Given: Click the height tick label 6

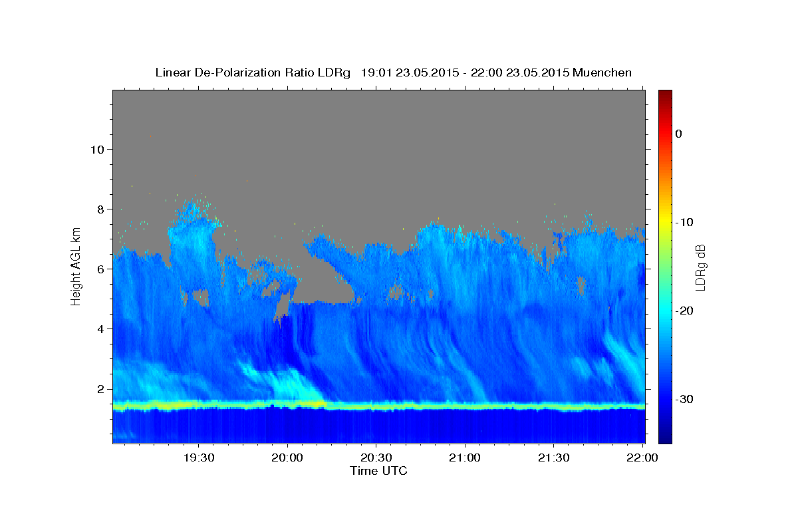Looking at the screenshot, I should [x=99, y=269].
